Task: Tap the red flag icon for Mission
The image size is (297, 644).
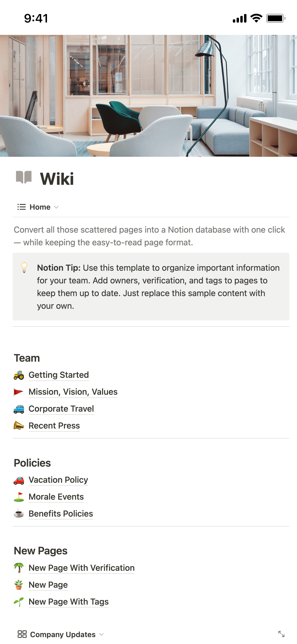Action: (x=18, y=392)
